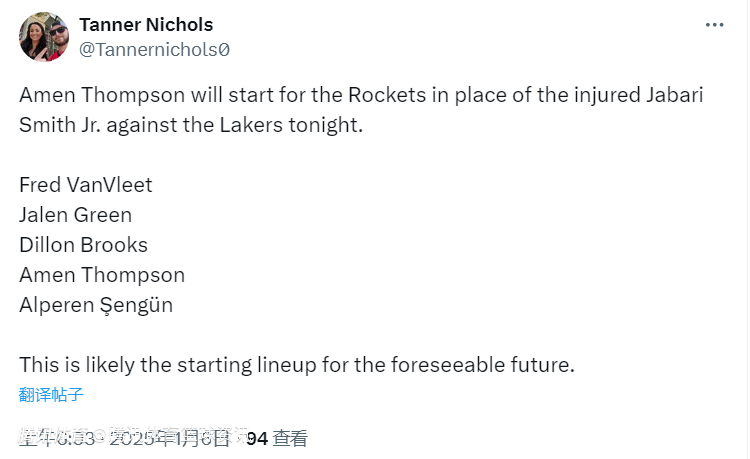Click Tanner Nichols' profile avatar photo
The image size is (750, 459).
(44, 37)
